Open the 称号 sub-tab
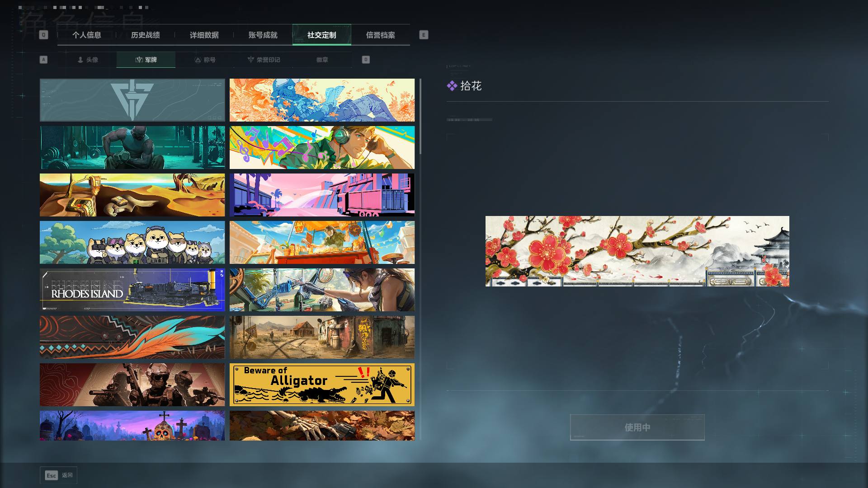 pyautogui.click(x=205, y=60)
